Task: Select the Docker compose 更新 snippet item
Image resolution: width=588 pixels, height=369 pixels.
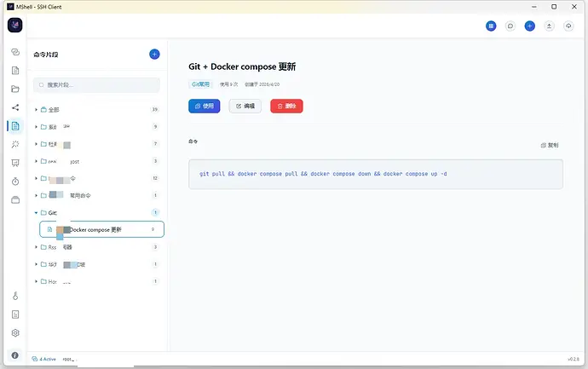Action: tap(101, 229)
